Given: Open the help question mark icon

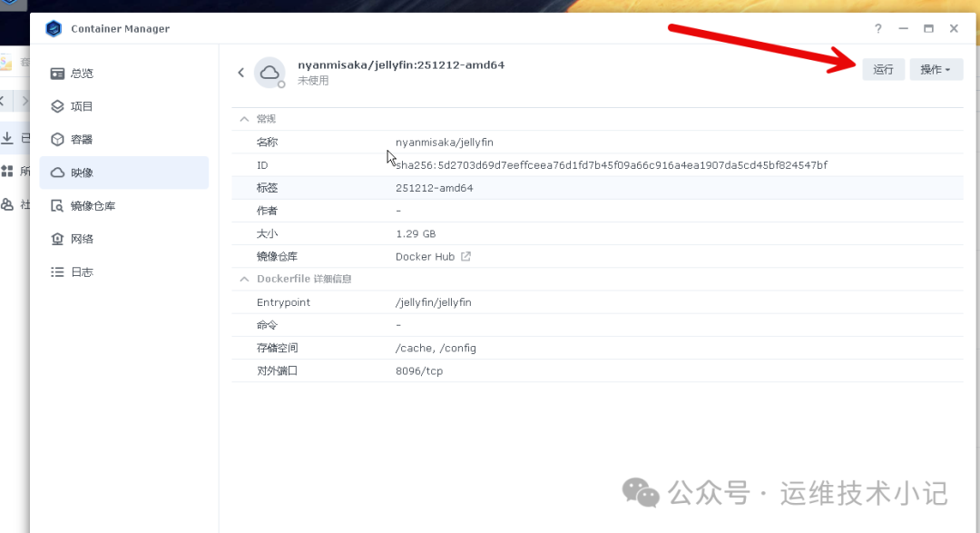Looking at the screenshot, I should click(878, 29).
